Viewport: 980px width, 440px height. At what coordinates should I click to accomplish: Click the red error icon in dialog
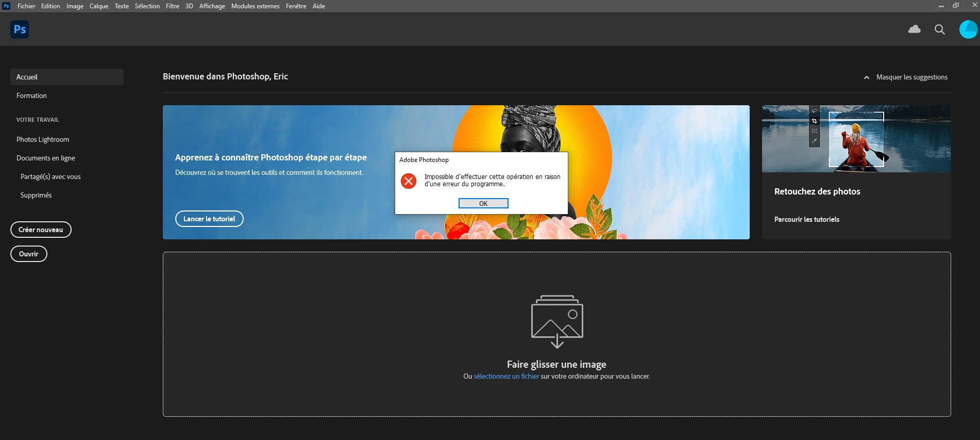coord(409,181)
